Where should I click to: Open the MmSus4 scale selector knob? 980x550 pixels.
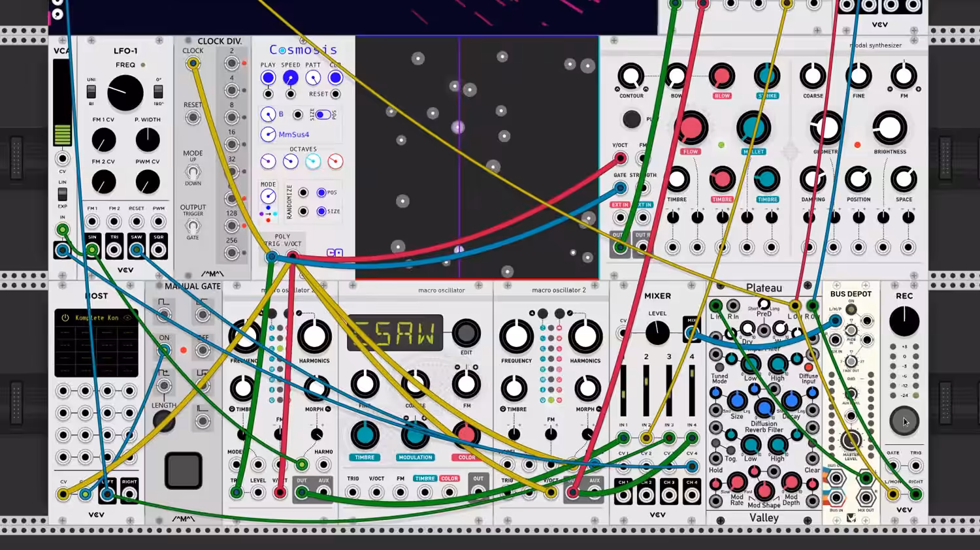(268, 135)
